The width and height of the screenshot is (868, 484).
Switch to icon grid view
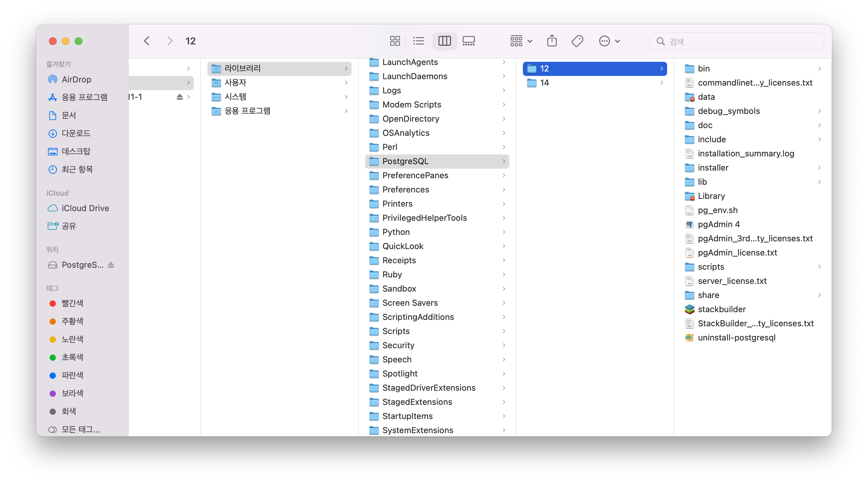click(x=395, y=41)
